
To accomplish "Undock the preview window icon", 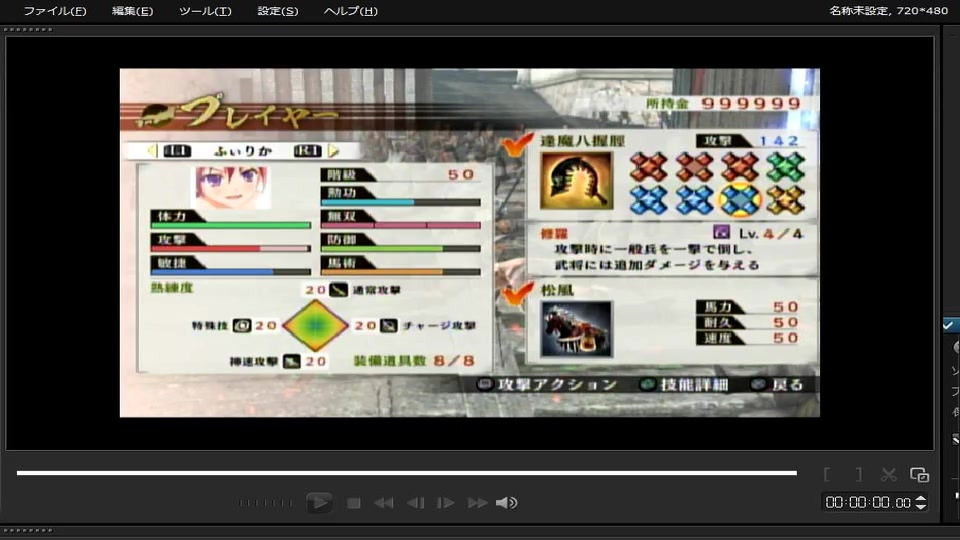I will click(x=919, y=474).
